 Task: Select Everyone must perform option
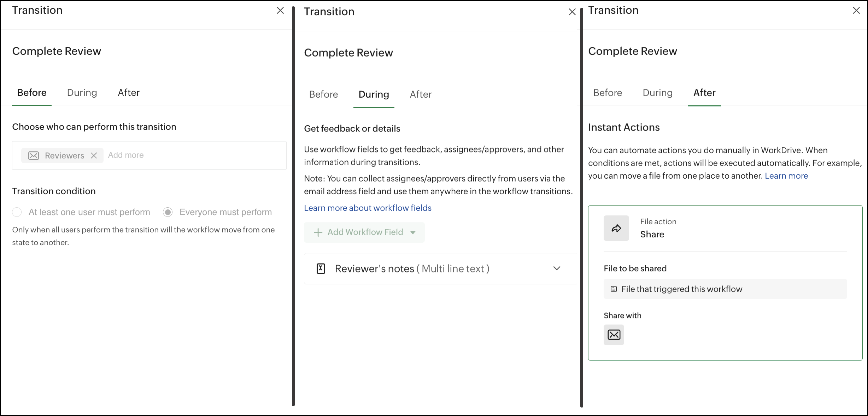tap(168, 212)
